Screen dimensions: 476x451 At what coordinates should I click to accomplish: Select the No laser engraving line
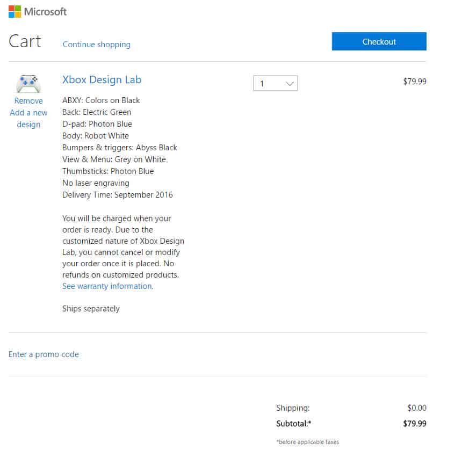96,183
